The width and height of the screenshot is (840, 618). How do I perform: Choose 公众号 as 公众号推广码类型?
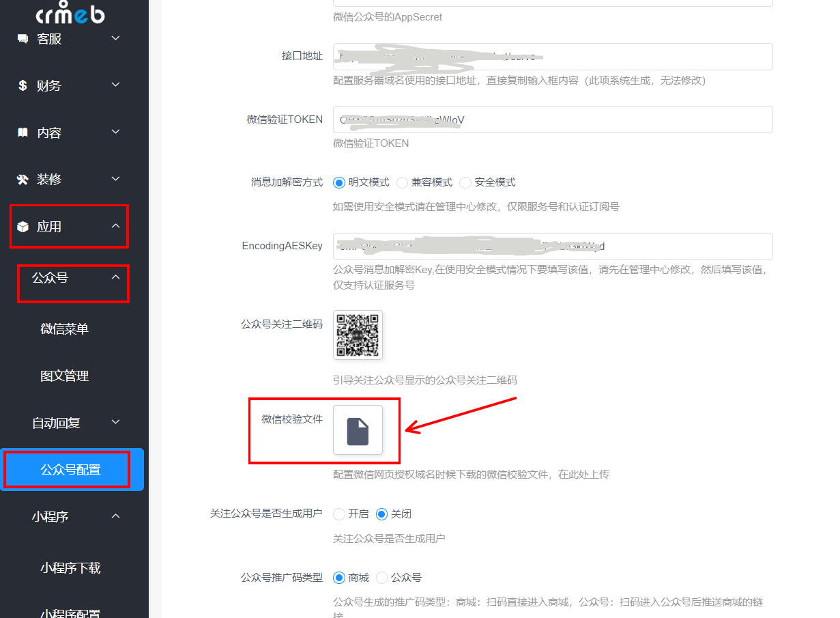pos(381,578)
